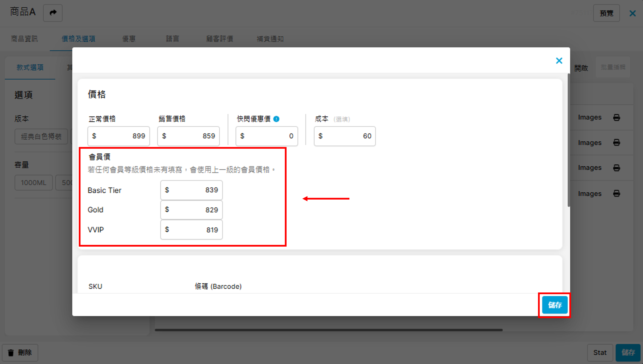The height and width of the screenshot is (364, 643).
Task: Open the 優惠 tab
Action: click(129, 39)
